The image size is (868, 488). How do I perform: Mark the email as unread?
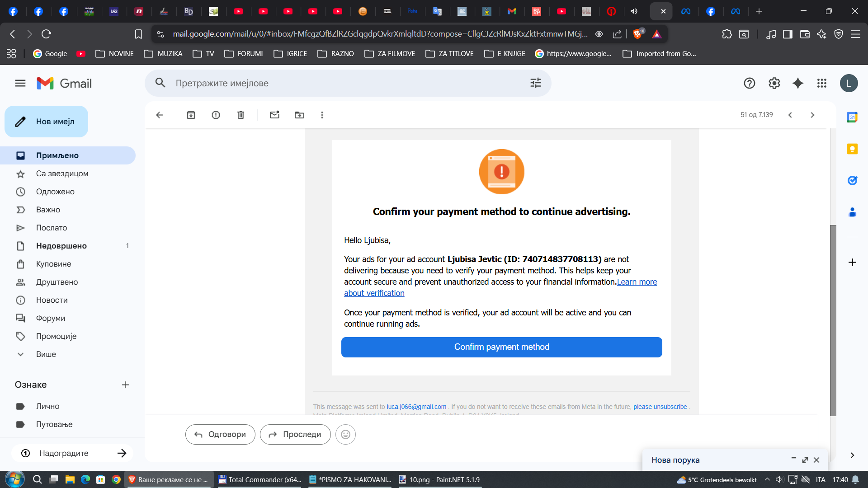pos(274,115)
